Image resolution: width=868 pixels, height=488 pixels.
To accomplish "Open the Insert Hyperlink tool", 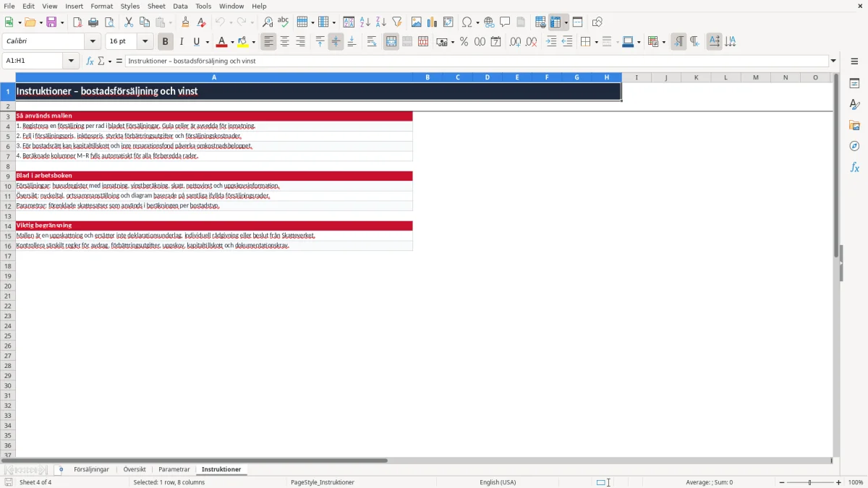I will [489, 22].
